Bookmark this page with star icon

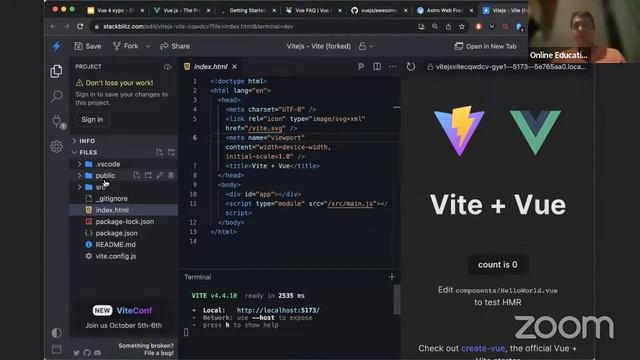coord(462,27)
